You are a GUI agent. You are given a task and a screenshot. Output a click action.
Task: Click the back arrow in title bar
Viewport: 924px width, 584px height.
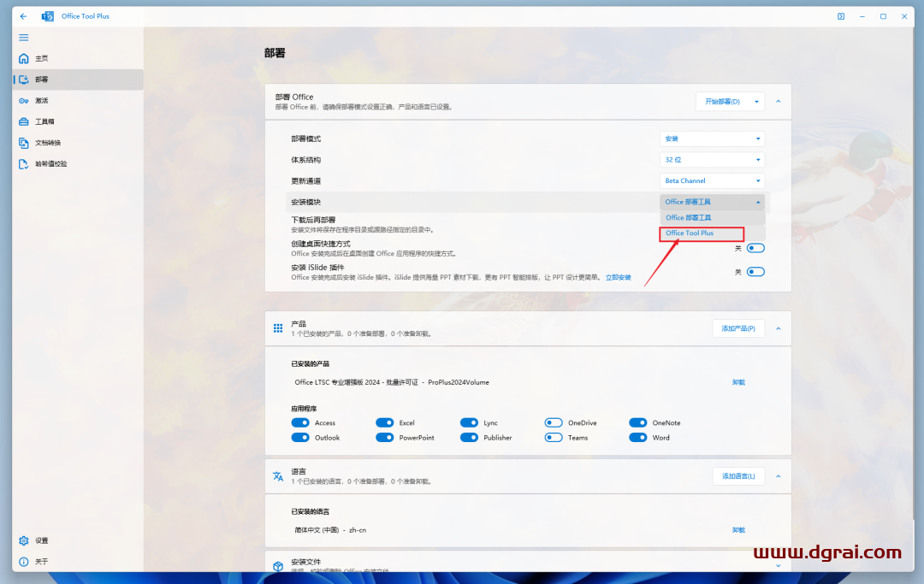tap(23, 16)
